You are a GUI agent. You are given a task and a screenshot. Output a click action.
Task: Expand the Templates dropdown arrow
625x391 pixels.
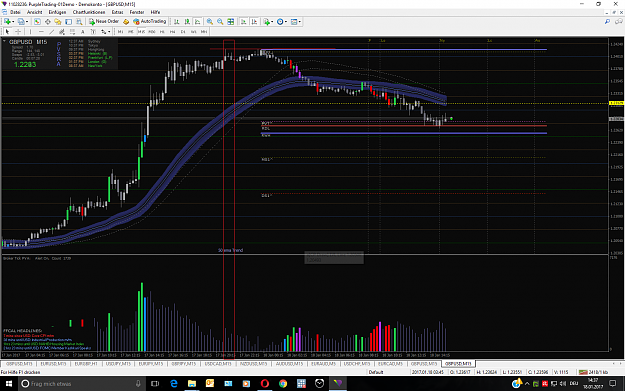pyautogui.click(x=300, y=22)
